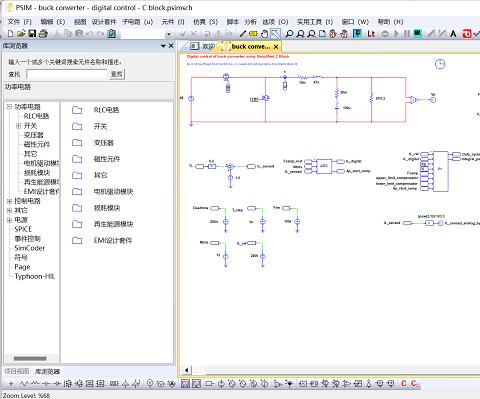Select the wire drawing pencil tool
Screen dimensions: 480x399
pos(243,34)
